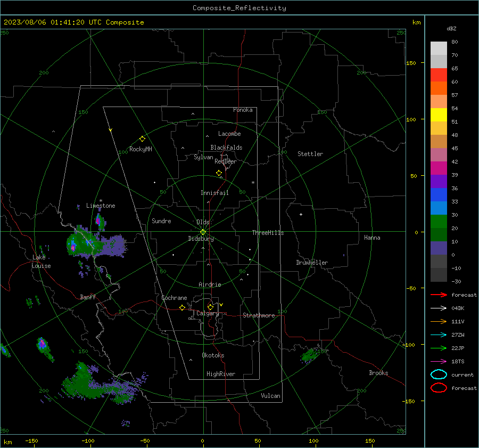Click the HighRiver label
Viewport: 479px width, 448px height.
point(221,374)
